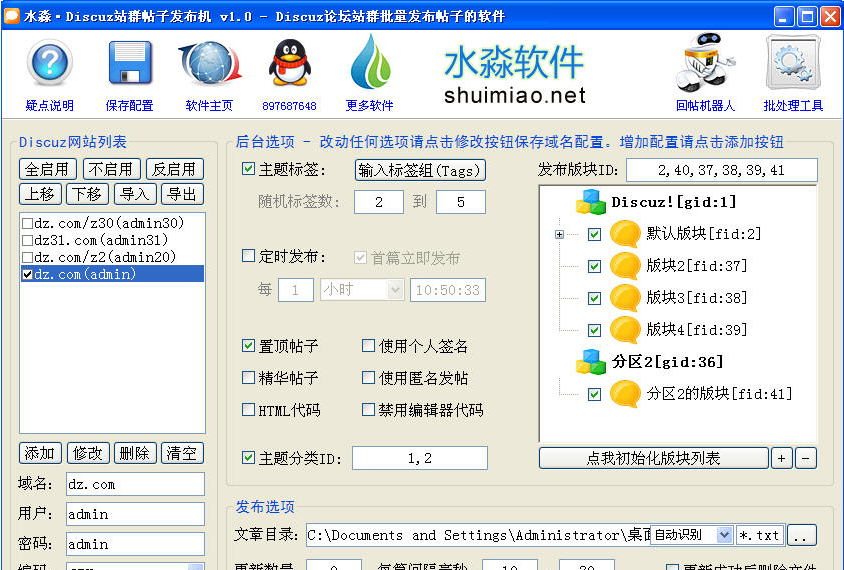Viewport: 844px width, 570px height.
Task: Click the 分区2[gid:36] category cube icon
Action: pos(590,362)
